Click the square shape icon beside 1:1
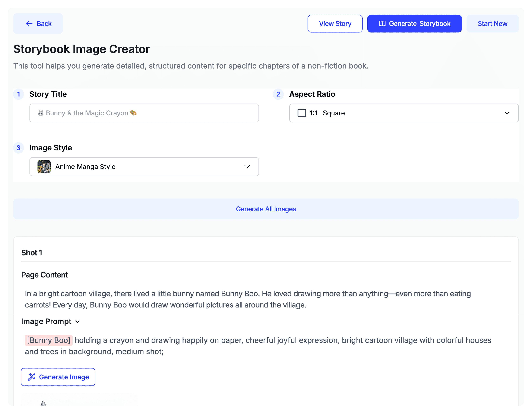The height and width of the screenshot is (413, 532). pyautogui.click(x=302, y=113)
